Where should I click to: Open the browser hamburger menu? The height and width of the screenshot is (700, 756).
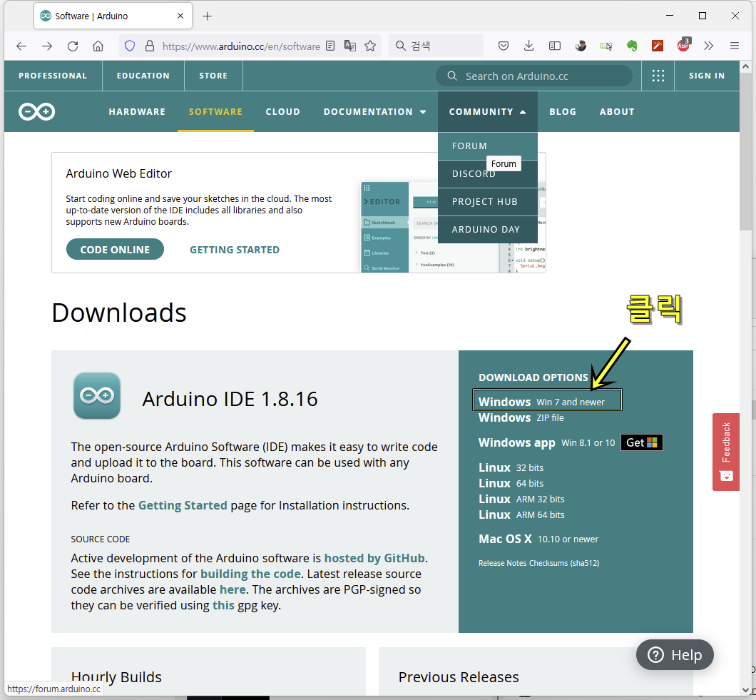(735, 46)
